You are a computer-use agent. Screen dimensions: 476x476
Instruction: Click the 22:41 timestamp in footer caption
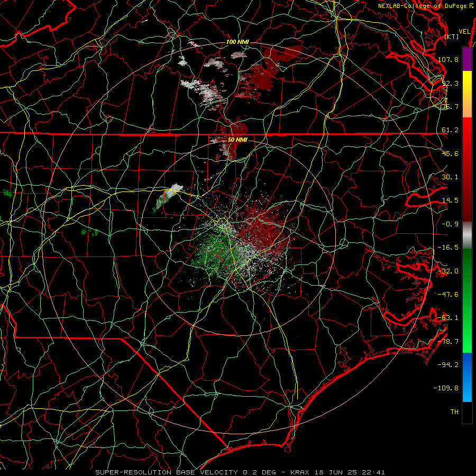374,472
